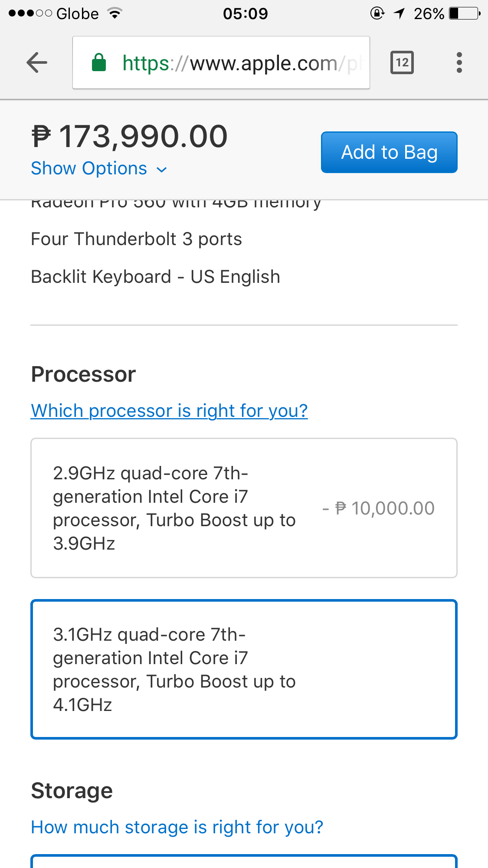Tap the green secure padlock icon

pos(99,63)
